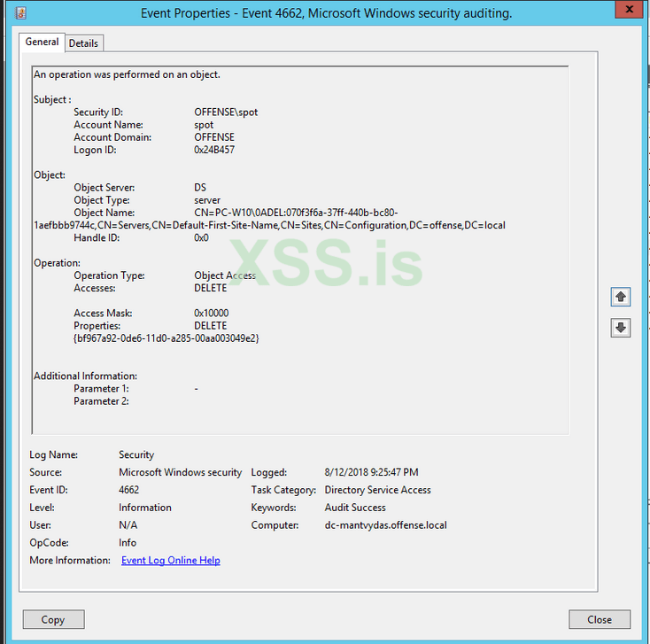
Task: Click the Level value Information
Action: point(145,508)
